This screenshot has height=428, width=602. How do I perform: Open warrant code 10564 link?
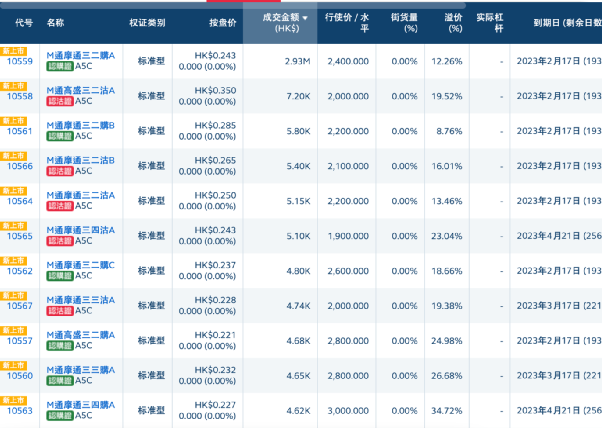click(x=20, y=200)
